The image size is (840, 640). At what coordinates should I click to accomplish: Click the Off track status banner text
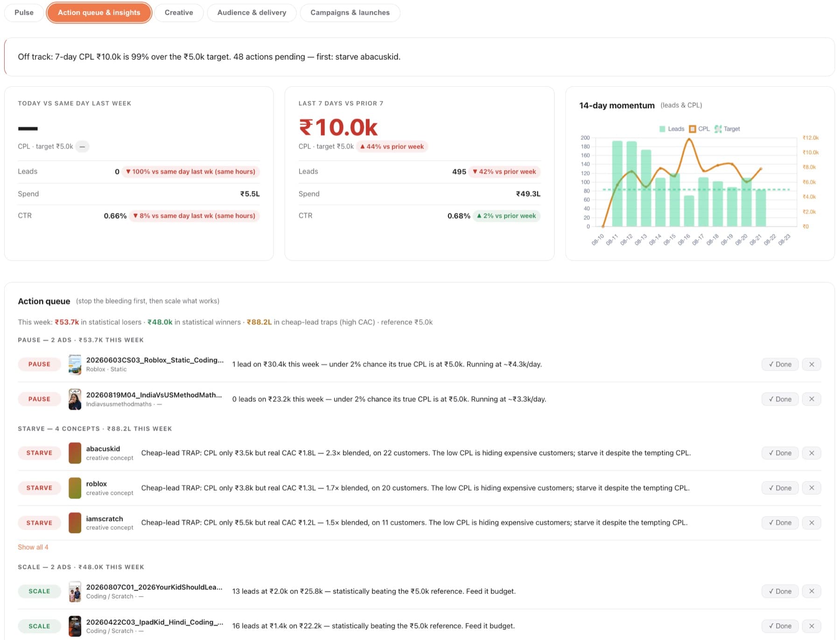click(x=209, y=57)
